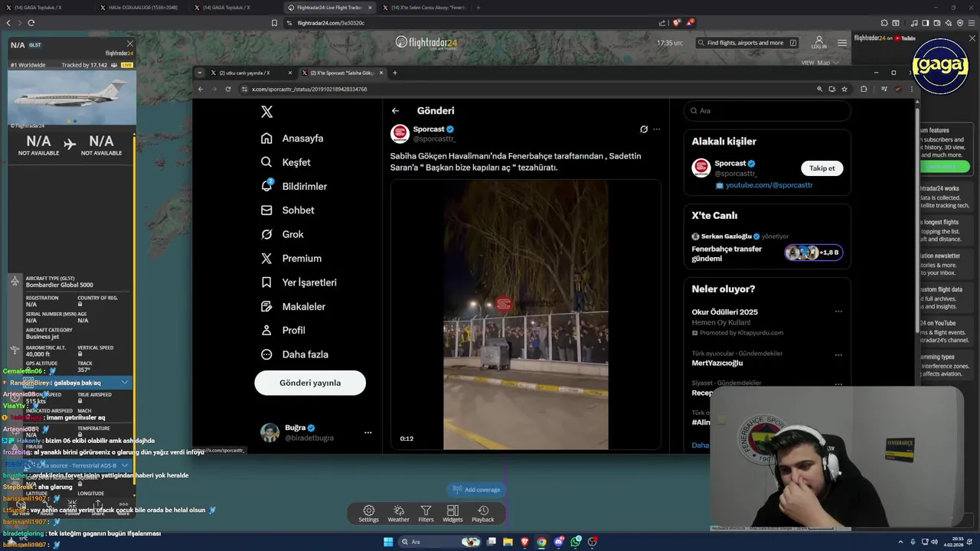Viewport: 980px width, 551px height.
Task: Switch to HAUe-DGXcAALUG6 image tab
Action: point(142,8)
